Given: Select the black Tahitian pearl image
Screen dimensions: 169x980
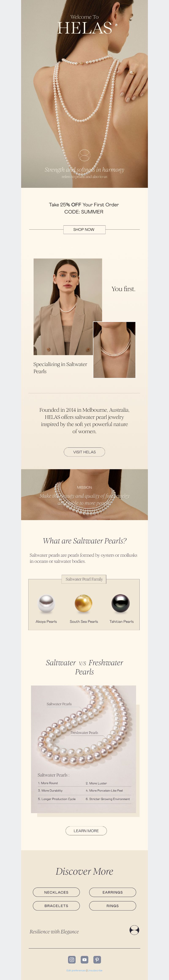Looking at the screenshot, I should pyautogui.click(x=121, y=603).
